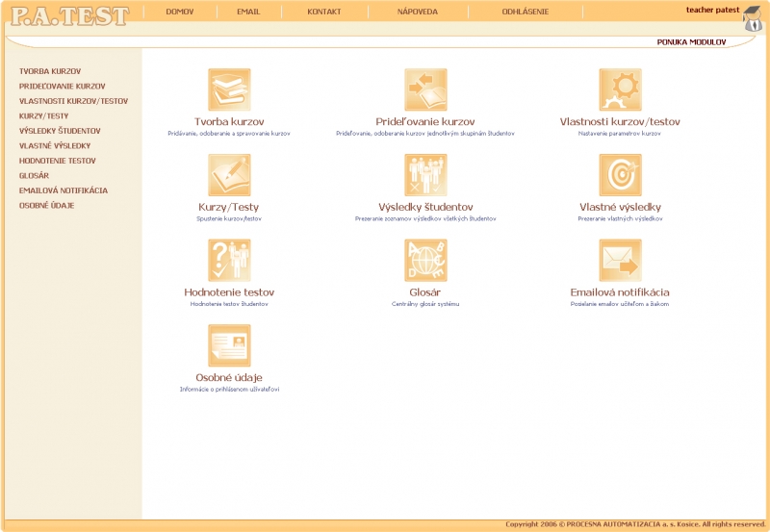Open the Vlastnosti kurzov/testov gear icon
Image resolution: width=770 pixels, height=532 pixels.
click(x=620, y=89)
